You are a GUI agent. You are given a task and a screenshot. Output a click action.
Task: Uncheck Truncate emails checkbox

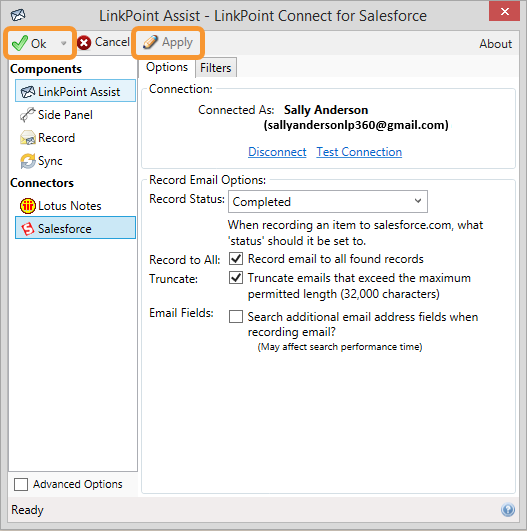click(236, 278)
